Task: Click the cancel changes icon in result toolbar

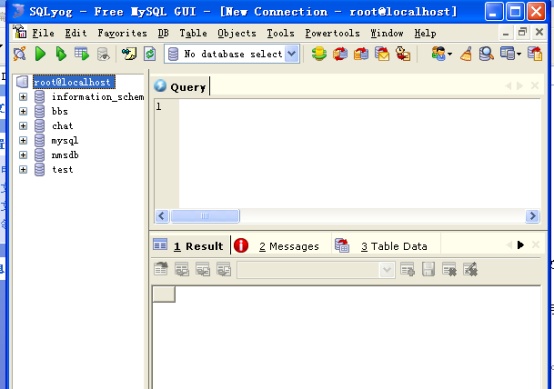Action: click(x=470, y=270)
